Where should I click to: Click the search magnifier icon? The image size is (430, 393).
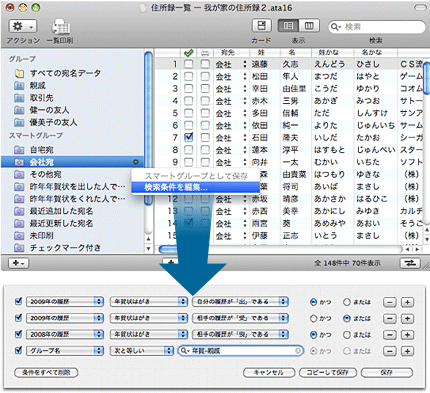(x=335, y=27)
